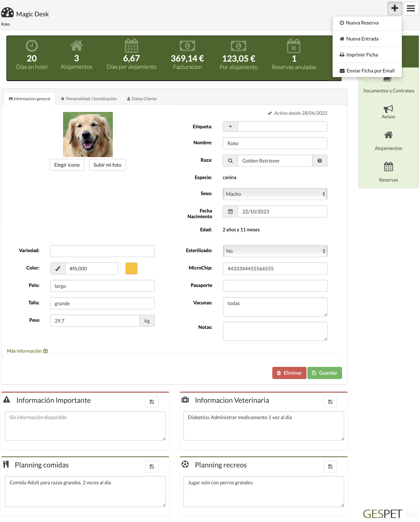Save the Información Importante note
The image size is (420, 522).
coord(152,402)
